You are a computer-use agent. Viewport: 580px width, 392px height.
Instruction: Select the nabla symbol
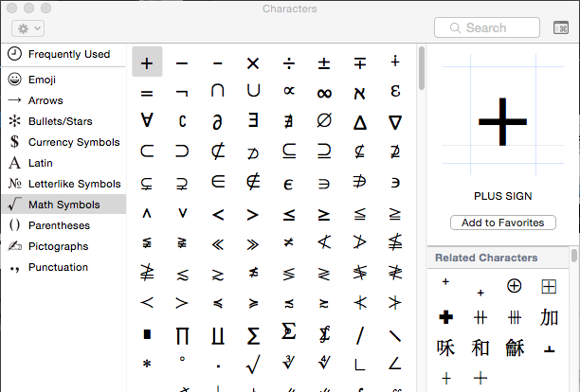click(x=395, y=122)
